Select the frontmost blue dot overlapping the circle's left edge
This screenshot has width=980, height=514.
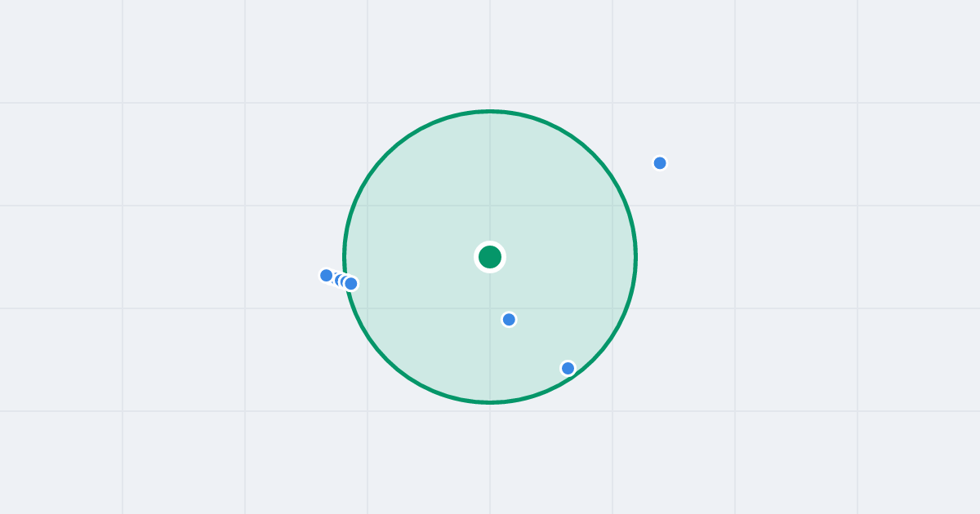[351, 284]
